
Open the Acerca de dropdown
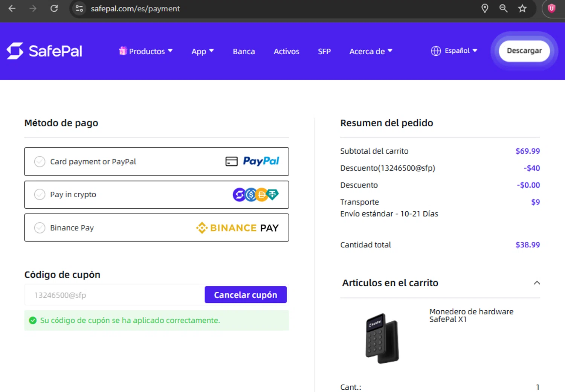371,51
